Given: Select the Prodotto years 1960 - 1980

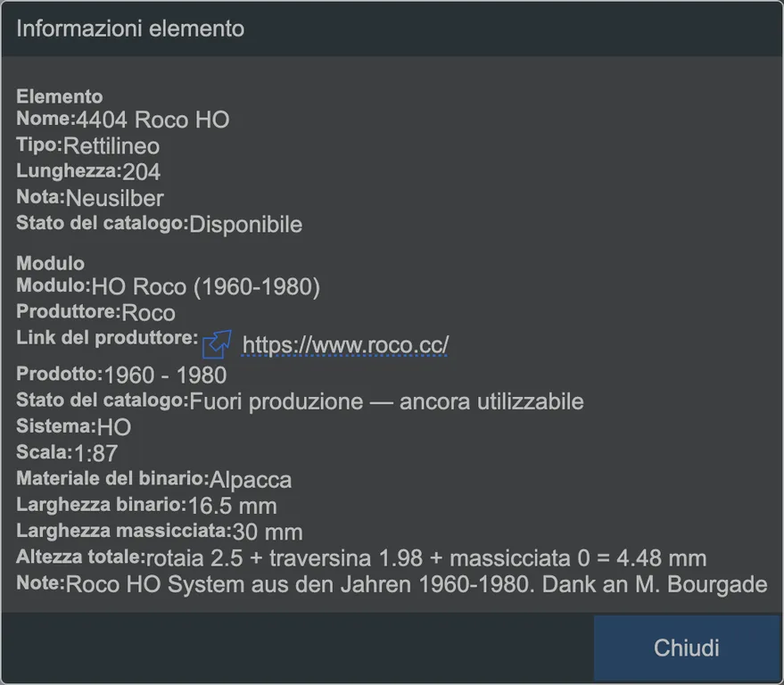Looking at the screenshot, I should click(166, 376).
